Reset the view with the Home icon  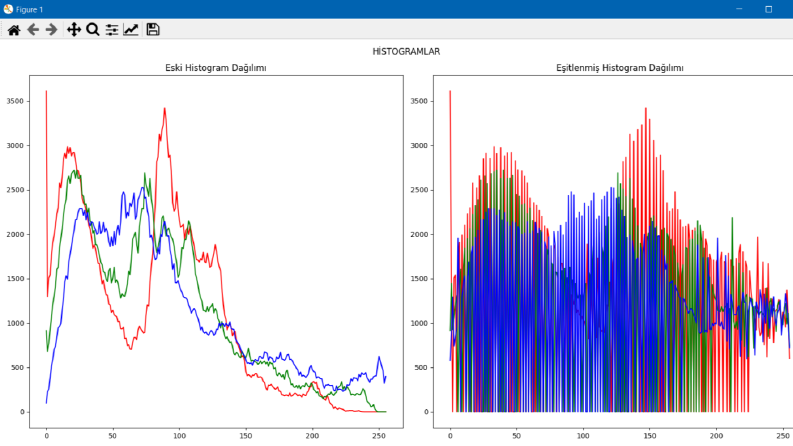(x=14, y=30)
